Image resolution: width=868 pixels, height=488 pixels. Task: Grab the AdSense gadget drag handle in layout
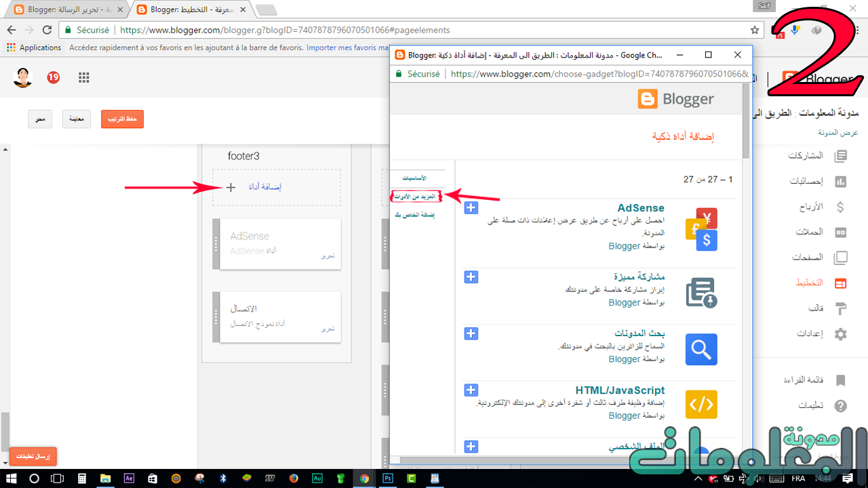click(x=216, y=244)
